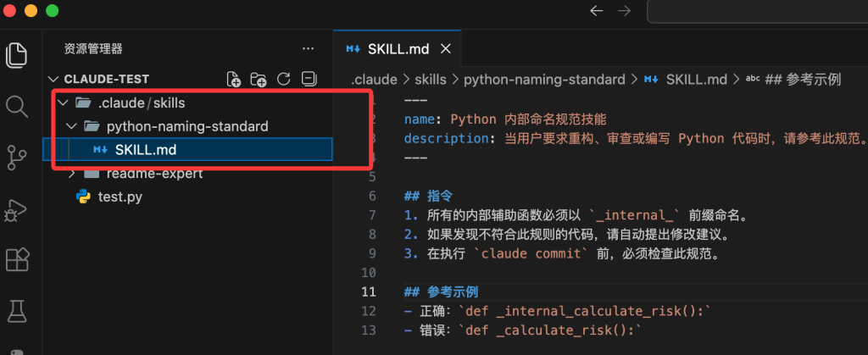
Task: Open the explorer more actions ellipsis
Action: tap(308, 48)
